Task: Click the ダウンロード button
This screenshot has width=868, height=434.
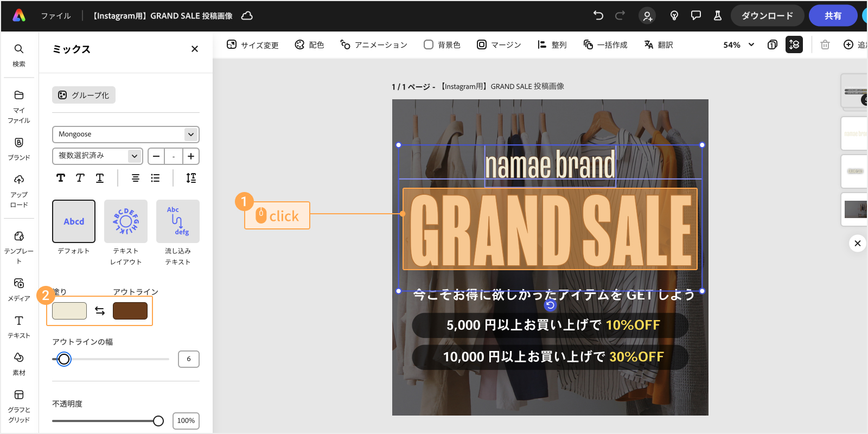Action: coord(767,16)
